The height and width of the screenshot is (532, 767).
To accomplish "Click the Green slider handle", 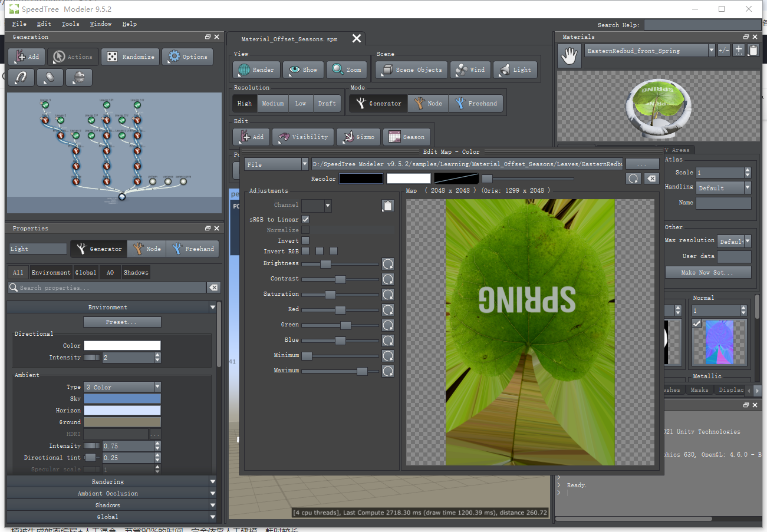I will pos(345,325).
